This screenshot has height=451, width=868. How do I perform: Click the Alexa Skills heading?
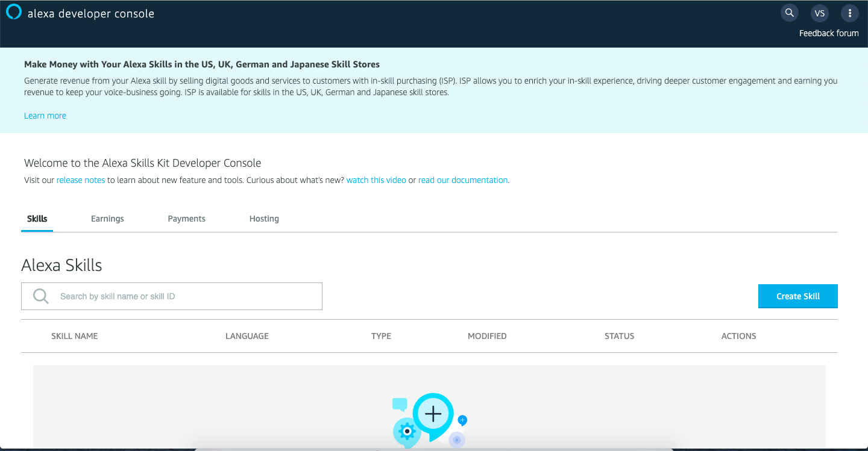pos(61,265)
